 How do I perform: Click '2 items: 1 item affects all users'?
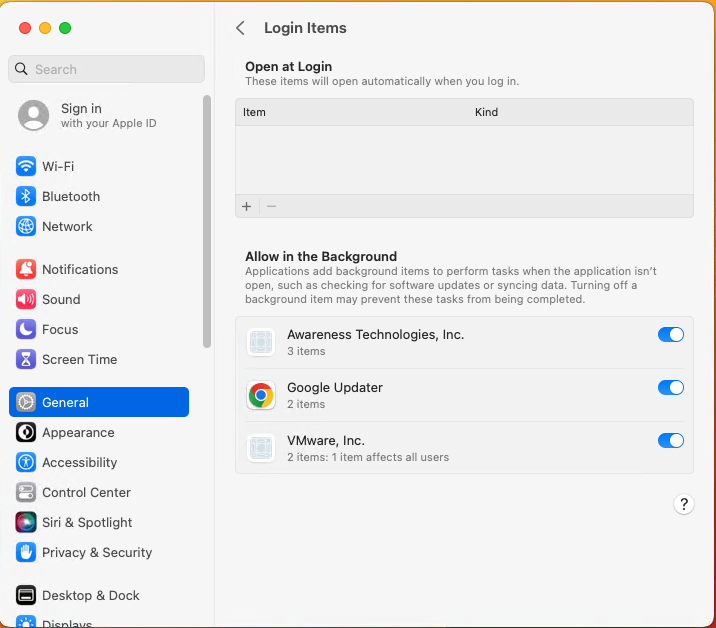pos(368,457)
